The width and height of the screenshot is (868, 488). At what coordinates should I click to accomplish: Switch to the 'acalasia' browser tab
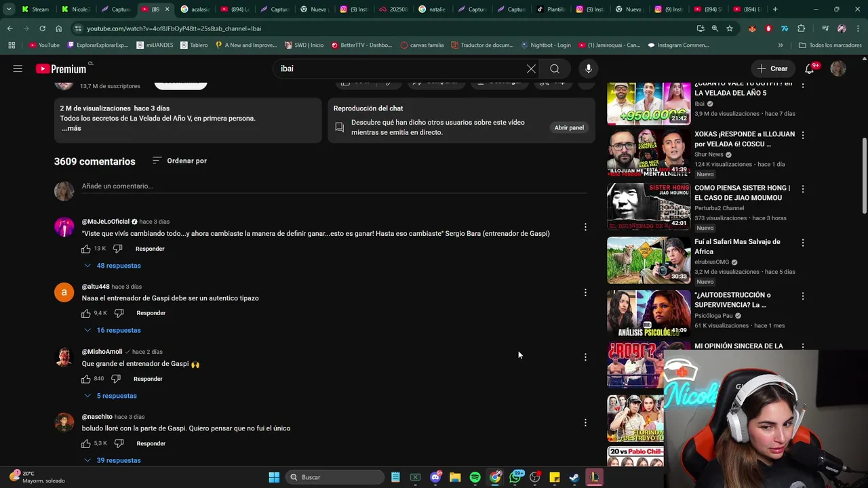[x=195, y=9]
